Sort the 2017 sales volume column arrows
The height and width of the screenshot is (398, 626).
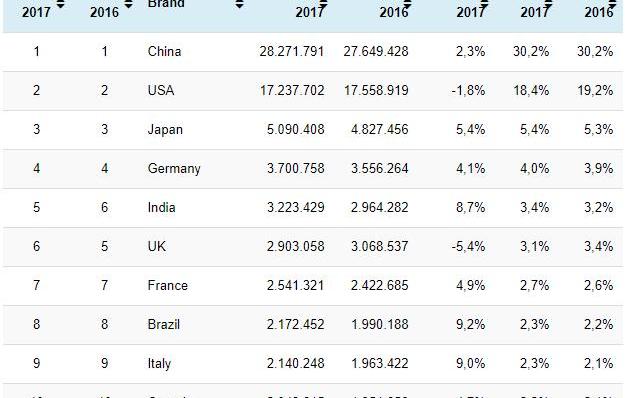(x=323, y=4)
